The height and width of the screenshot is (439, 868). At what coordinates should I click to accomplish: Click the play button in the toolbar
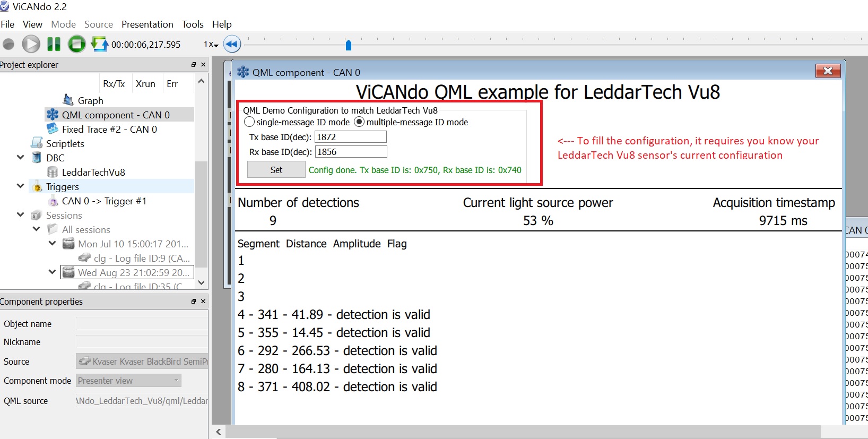pyautogui.click(x=31, y=44)
